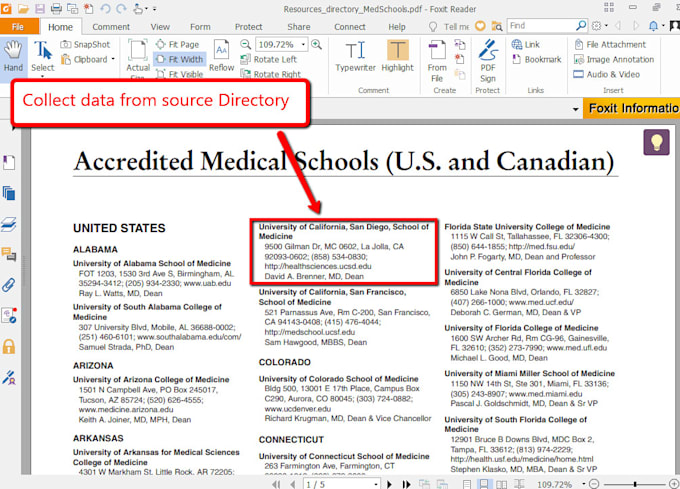Activate the Highlight tool
The width and height of the screenshot is (680, 489).
(398, 56)
